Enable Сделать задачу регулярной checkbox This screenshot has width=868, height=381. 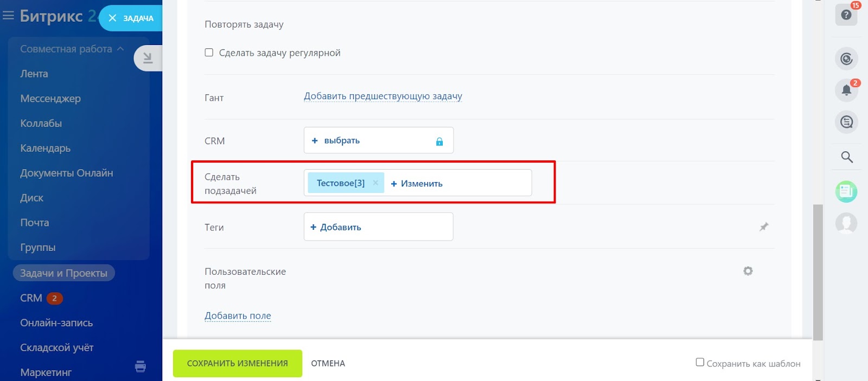(209, 53)
